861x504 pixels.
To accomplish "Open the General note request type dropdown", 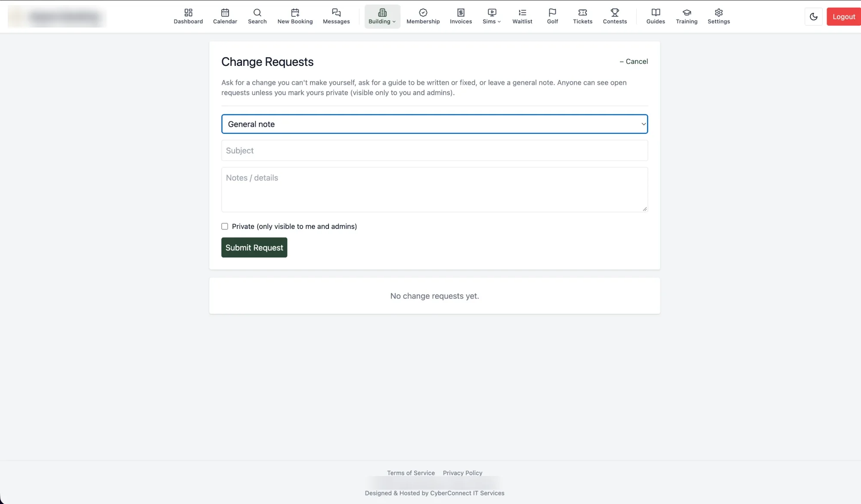I will click(x=434, y=124).
